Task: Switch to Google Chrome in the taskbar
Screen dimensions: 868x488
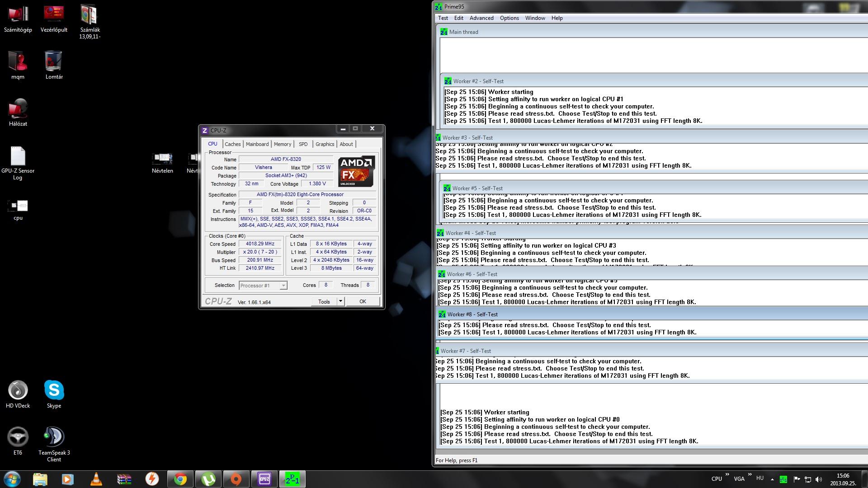Action: [180, 479]
